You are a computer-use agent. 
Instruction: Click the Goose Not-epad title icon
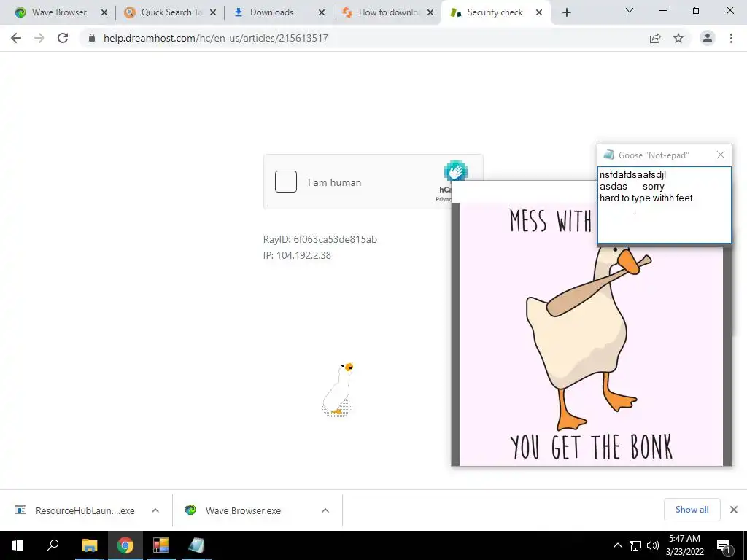608,155
